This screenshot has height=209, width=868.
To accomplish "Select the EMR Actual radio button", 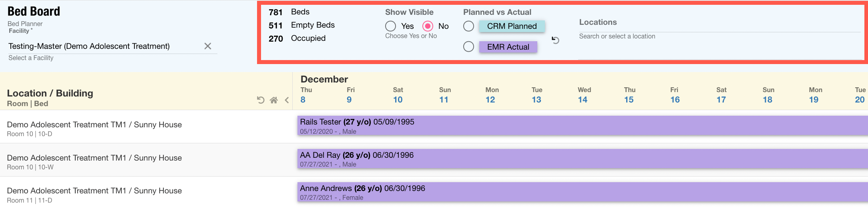I will (x=468, y=47).
